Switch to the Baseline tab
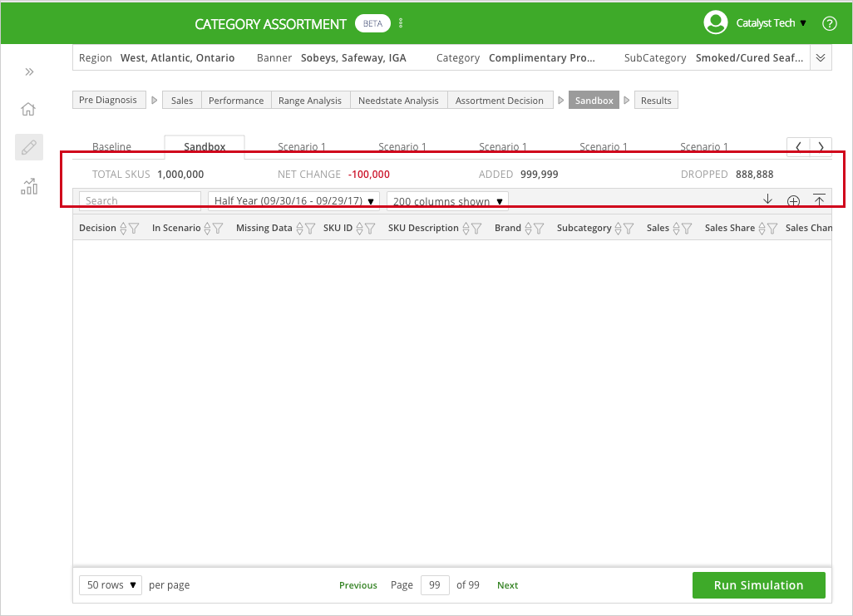 click(111, 146)
